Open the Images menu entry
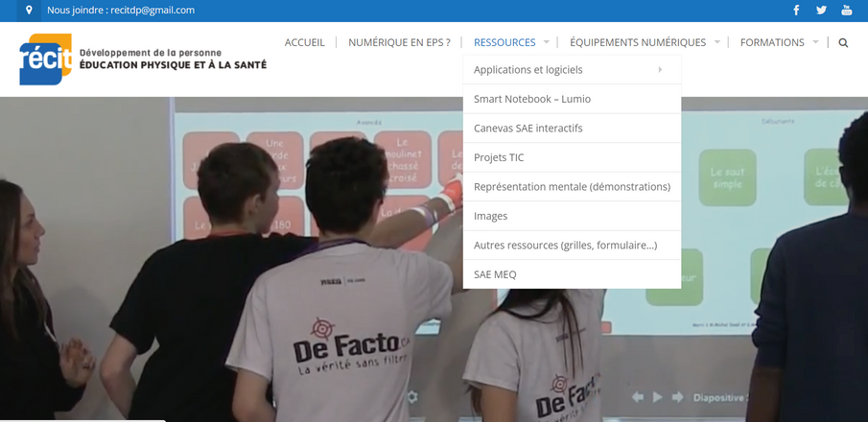The height and width of the screenshot is (422, 868). (x=490, y=216)
